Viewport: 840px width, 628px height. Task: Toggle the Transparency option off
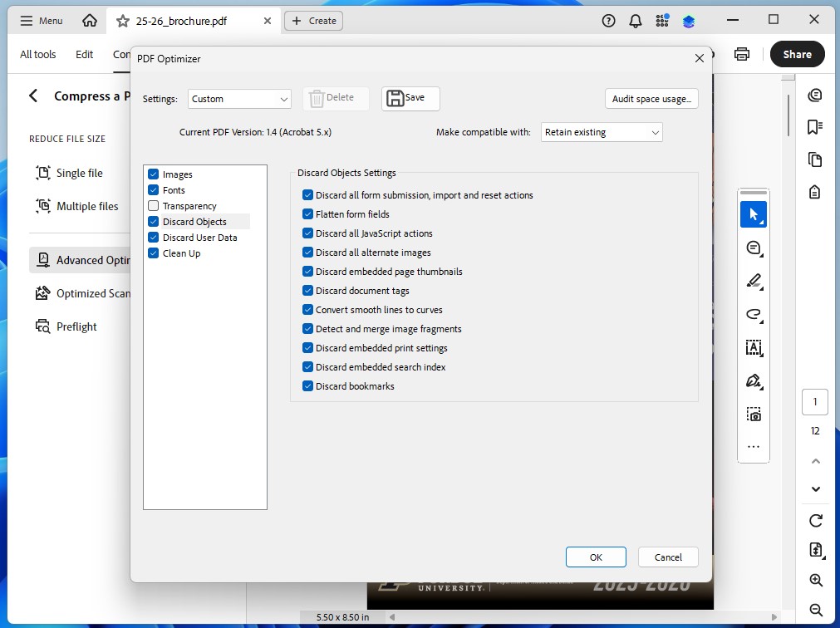pyautogui.click(x=153, y=205)
